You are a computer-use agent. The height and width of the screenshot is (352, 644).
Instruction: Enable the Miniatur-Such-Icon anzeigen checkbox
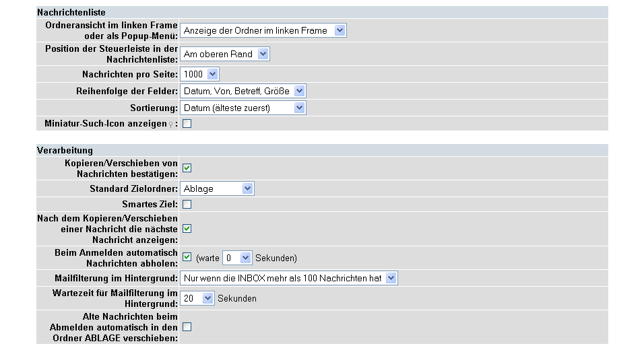[187, 123]
